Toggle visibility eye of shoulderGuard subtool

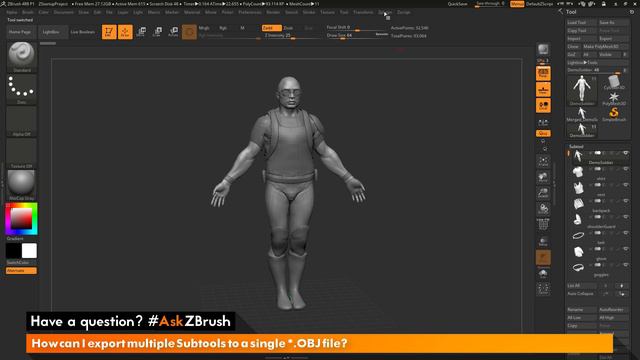tap(626, 217)
